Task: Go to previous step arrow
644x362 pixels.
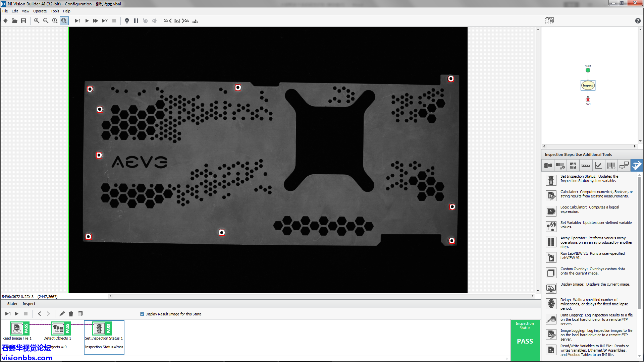Action: pos(39,314)
